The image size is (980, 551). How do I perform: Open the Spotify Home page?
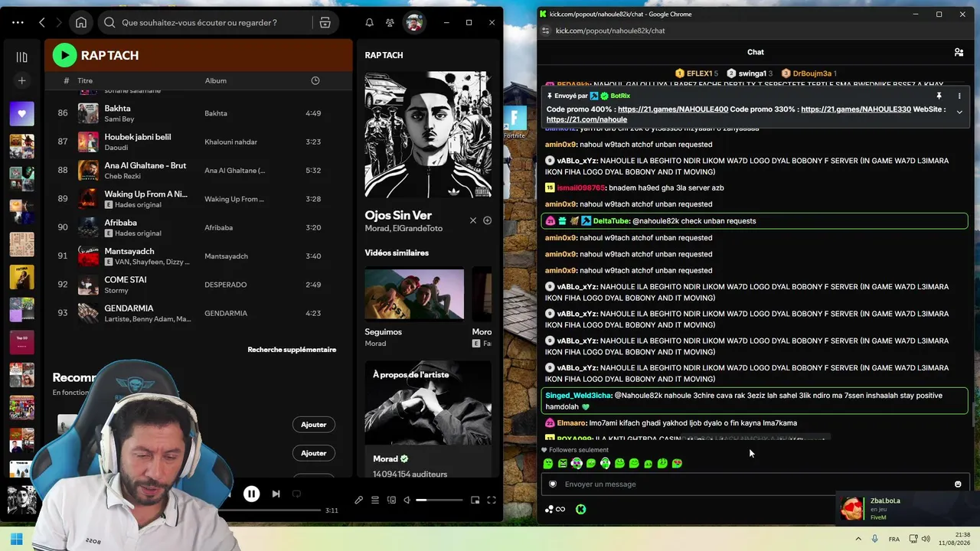[81, 23]
